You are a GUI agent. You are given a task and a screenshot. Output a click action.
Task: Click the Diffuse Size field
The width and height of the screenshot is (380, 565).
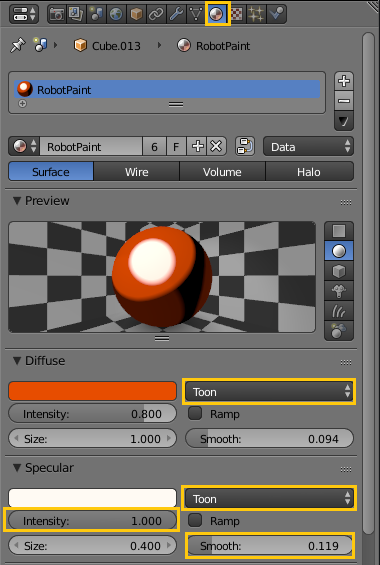(93, 439)
